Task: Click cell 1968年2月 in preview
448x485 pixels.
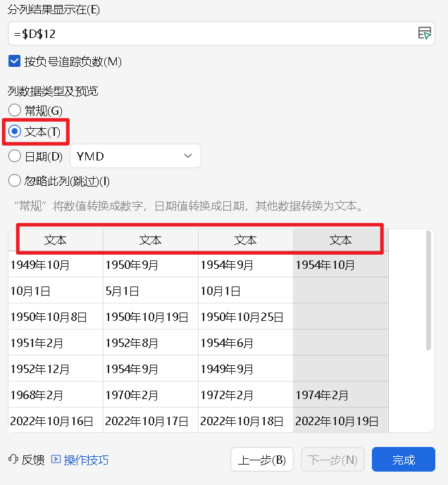Action: pos(56,395)
